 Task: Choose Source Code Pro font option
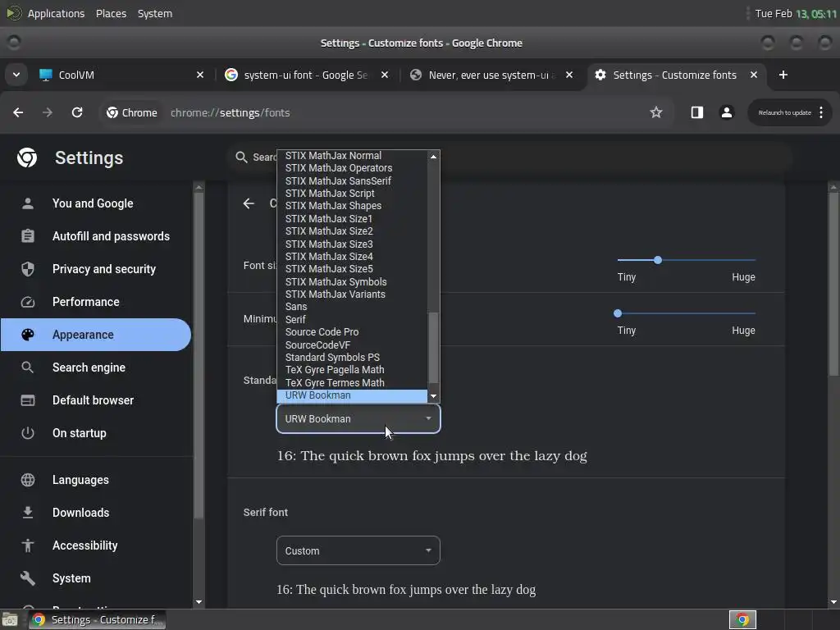pyautogui.click(x=352, y=332)
